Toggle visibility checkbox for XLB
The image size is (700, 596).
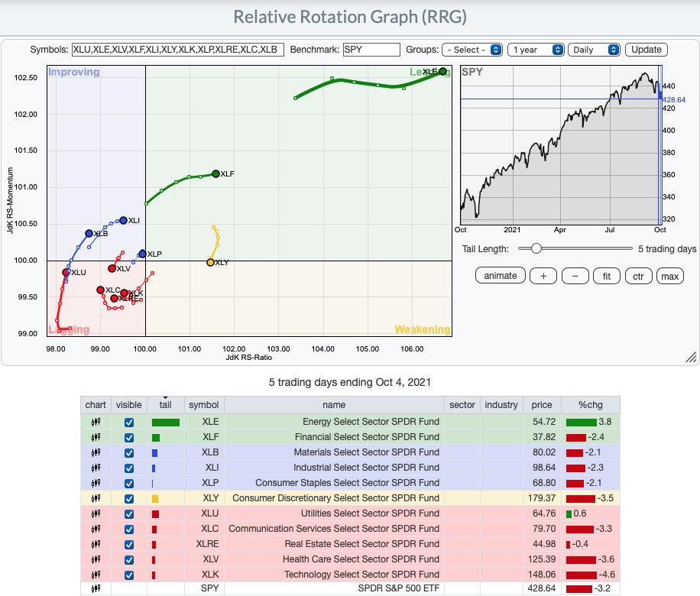[x=129, y=452]
